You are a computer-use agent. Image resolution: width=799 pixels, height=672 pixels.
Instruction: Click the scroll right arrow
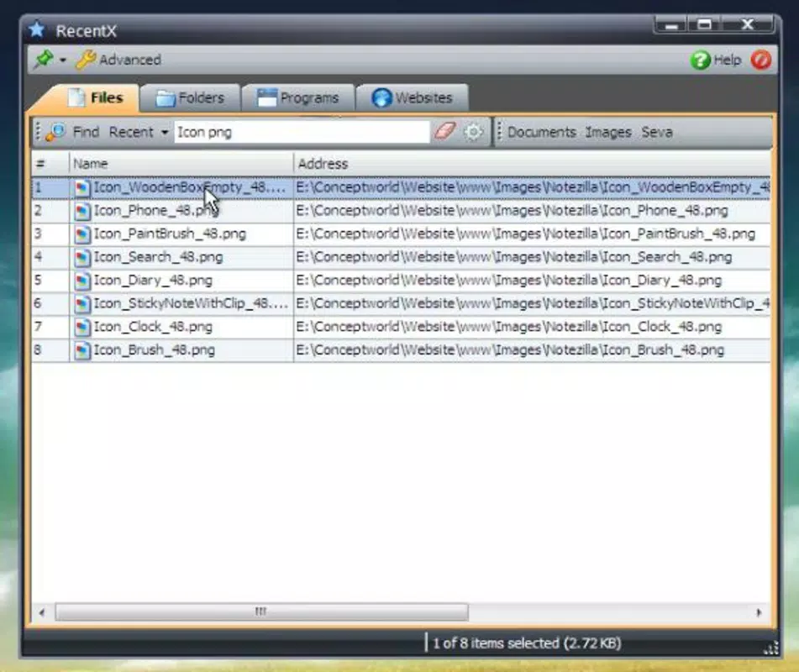759,612
